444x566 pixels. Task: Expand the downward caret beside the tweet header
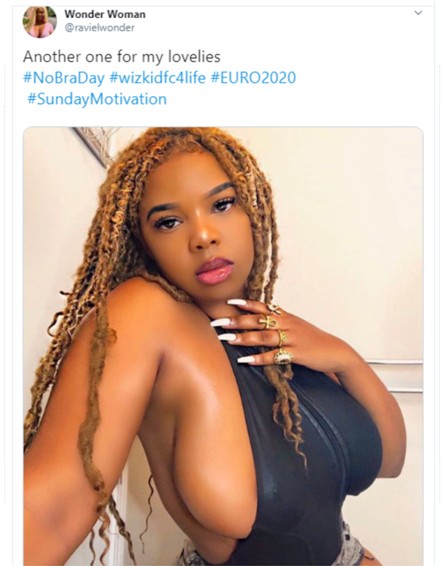[418, 13]
